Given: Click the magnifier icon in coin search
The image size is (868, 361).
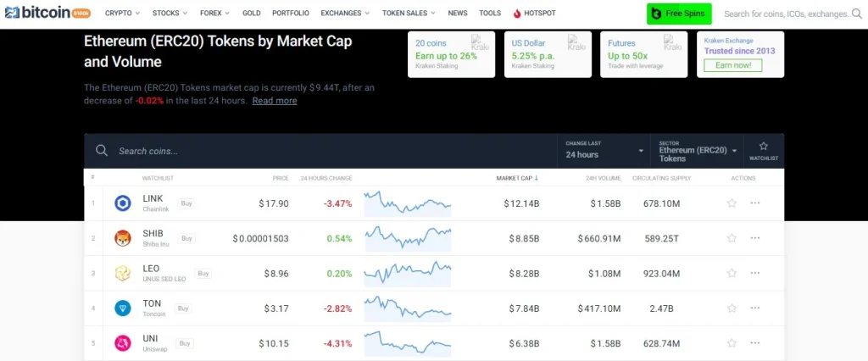Looking at the screenshot, I should pos(102,151).
